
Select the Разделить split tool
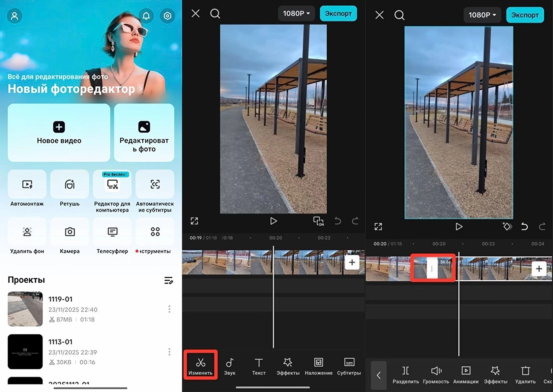406,374
